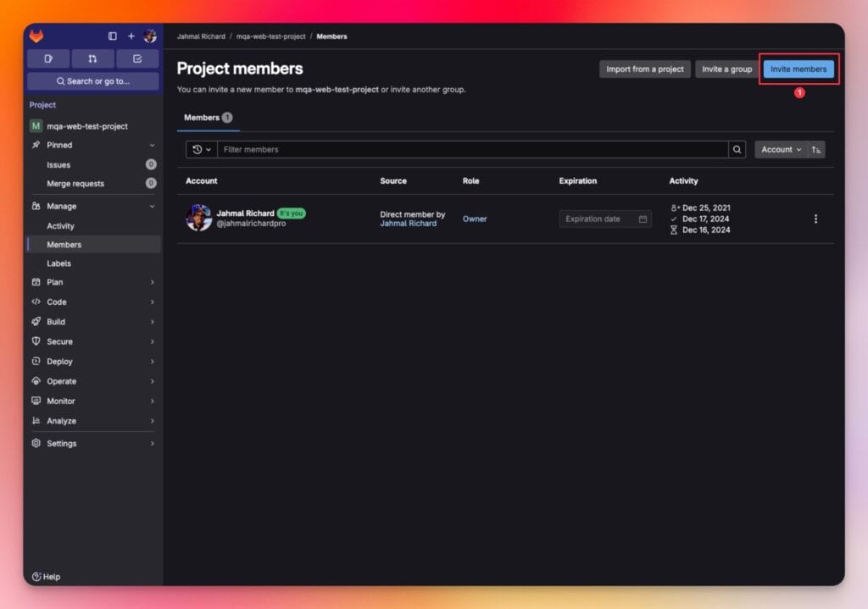Open Jahmal Richard member name link

[245, 213]
